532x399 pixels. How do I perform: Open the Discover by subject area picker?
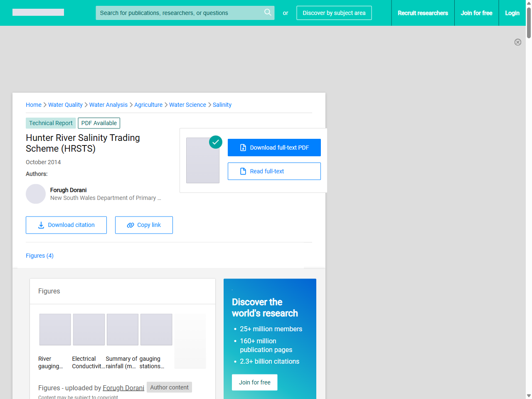click(x=334, y=13)
